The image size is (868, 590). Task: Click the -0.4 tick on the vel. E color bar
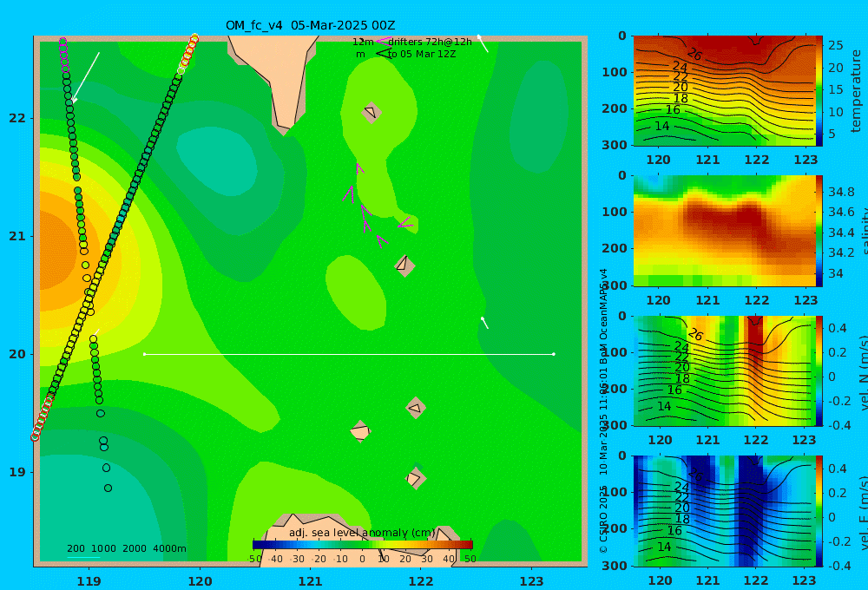(x=838, y=565)
